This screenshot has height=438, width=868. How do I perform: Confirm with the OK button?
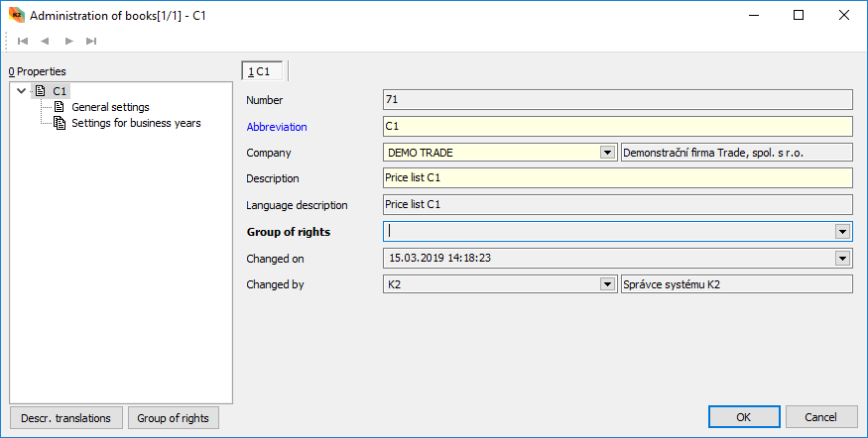click(743, 417)
